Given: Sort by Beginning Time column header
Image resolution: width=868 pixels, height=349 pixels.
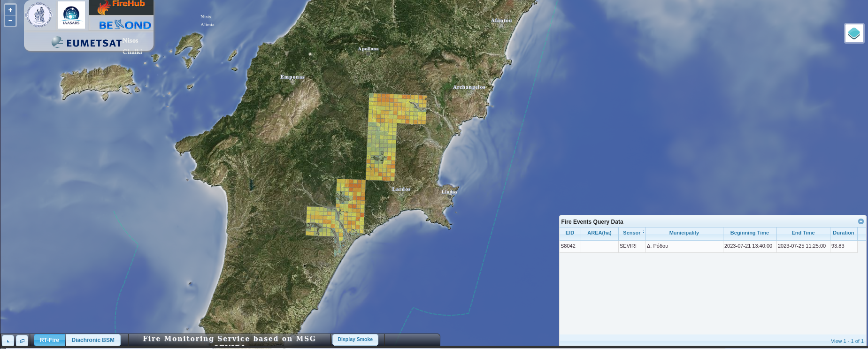Looking at the screenshot, I should (749, 233).
